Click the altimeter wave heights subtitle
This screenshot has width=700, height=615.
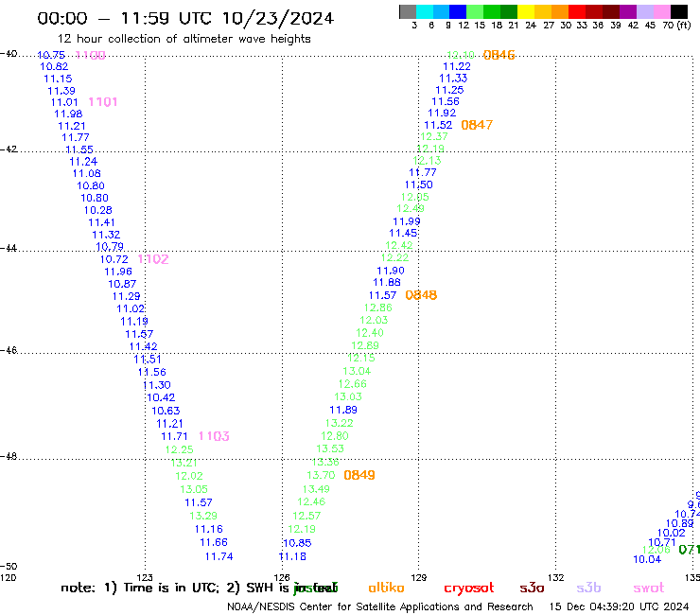pyautogui.click(x=184, y=39)
